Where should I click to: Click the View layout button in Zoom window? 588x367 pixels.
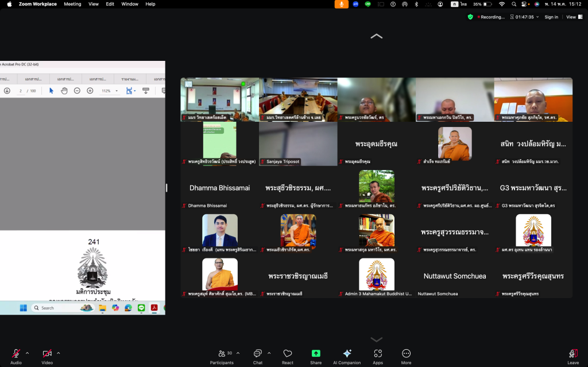point(574,17)
